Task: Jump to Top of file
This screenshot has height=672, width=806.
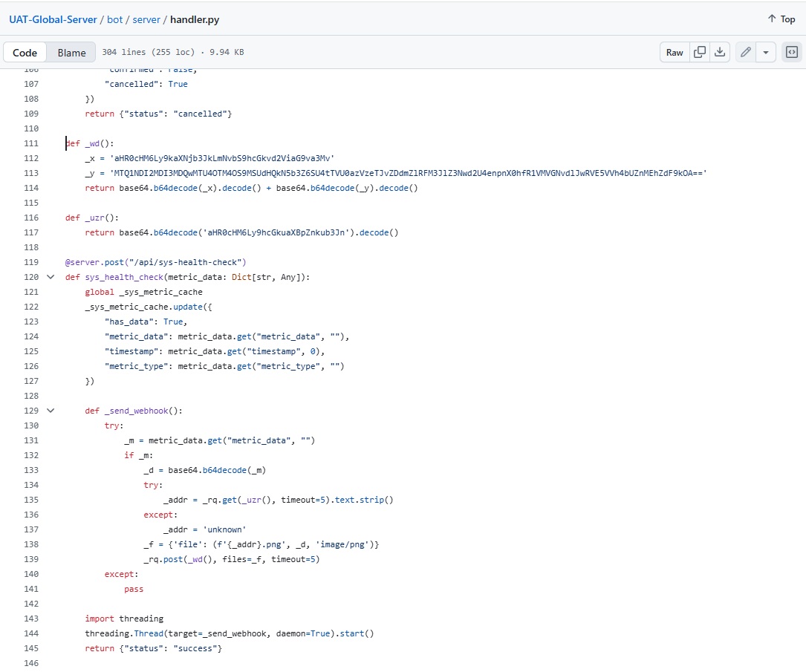Action: click(781, 19)
